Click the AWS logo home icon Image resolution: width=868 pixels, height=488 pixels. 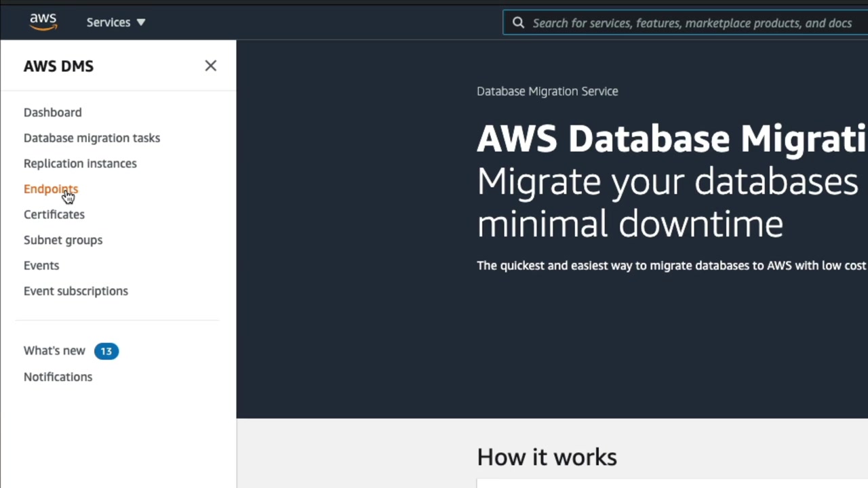(x=43, y=22)
